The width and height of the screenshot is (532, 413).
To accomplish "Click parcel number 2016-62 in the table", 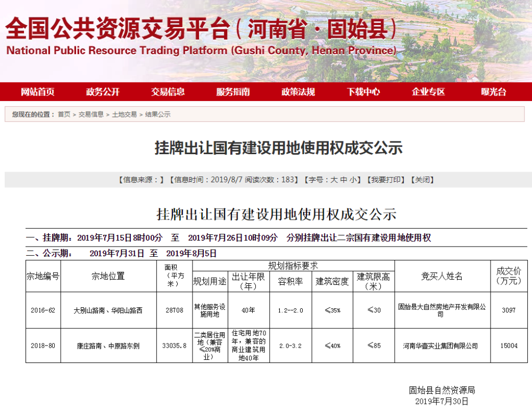I will coord(43,310).
